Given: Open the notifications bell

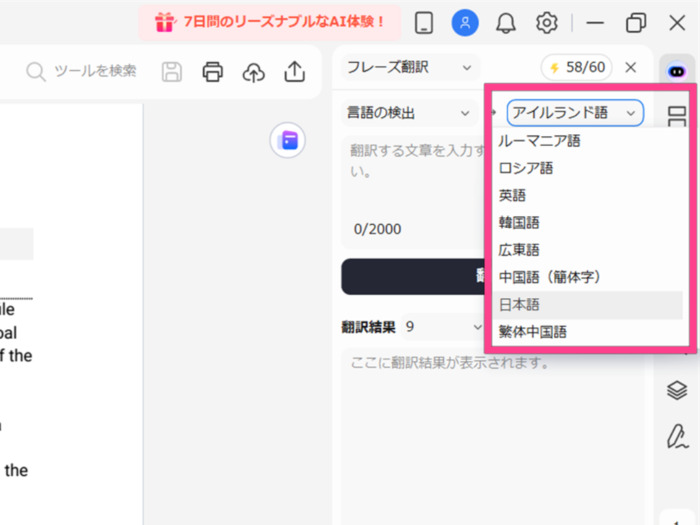Looking at the screenshot, I should pos(506,22).
